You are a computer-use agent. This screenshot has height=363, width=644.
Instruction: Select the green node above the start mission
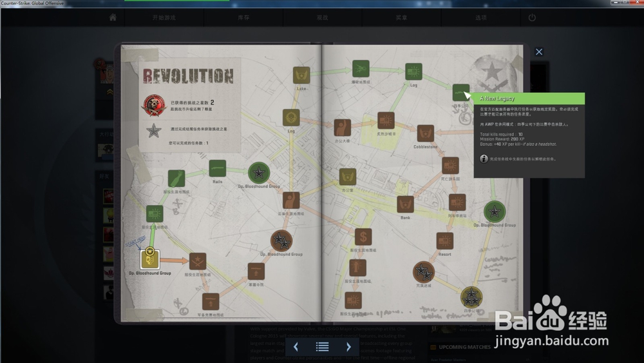155,214
